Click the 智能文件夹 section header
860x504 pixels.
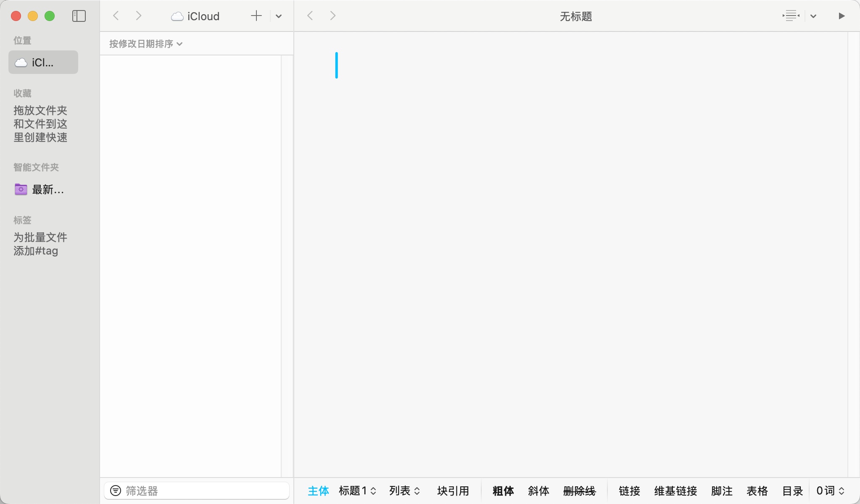point(36,167)
